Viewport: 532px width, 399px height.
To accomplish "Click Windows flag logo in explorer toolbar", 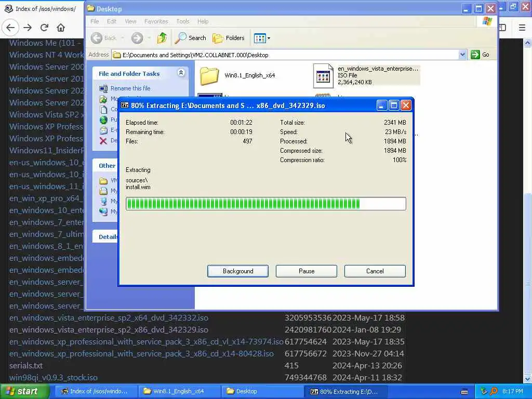I will 487,21.
